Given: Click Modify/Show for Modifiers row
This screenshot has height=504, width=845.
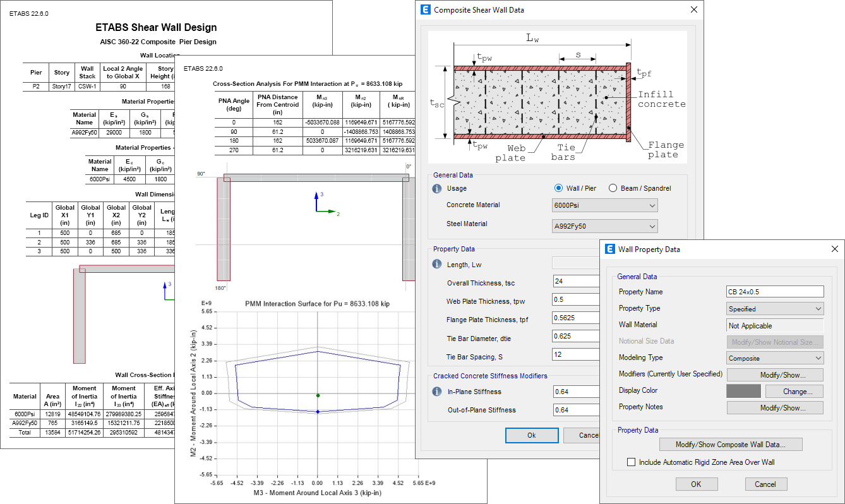Looking at the screenshot, I should pos(776,375).
